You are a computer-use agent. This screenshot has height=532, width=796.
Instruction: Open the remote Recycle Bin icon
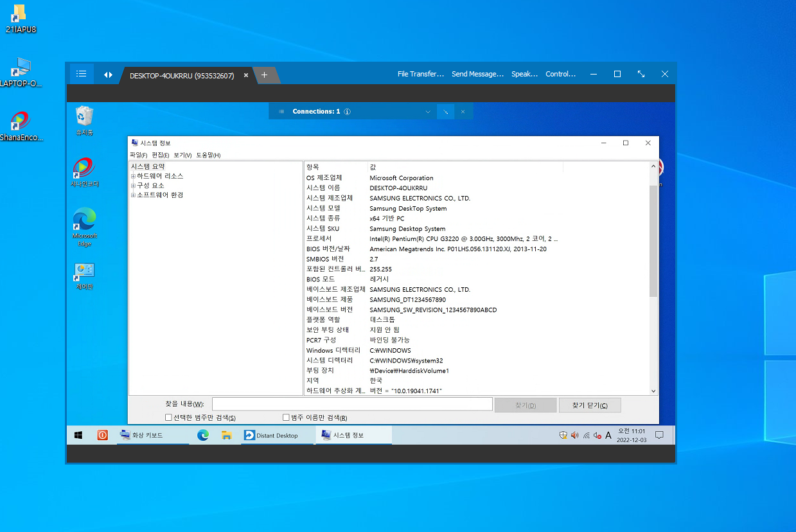(85, 121)
